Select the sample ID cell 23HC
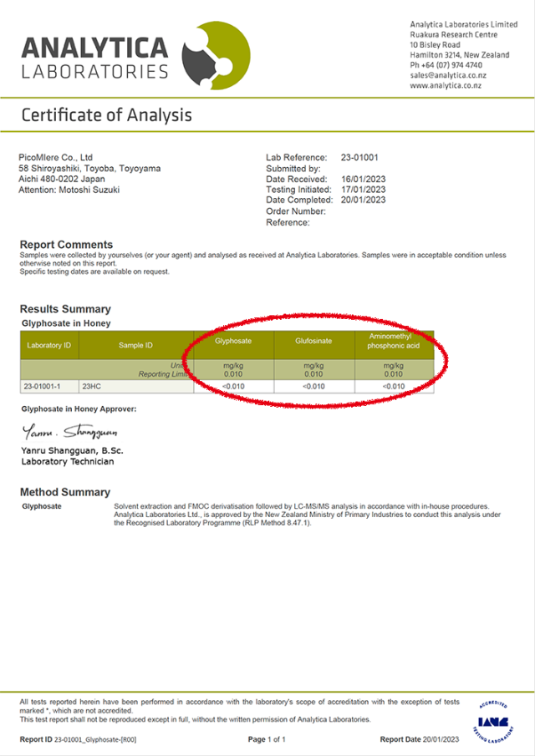Viewport: 535px width, 756px height. click(x=136, y=387)
